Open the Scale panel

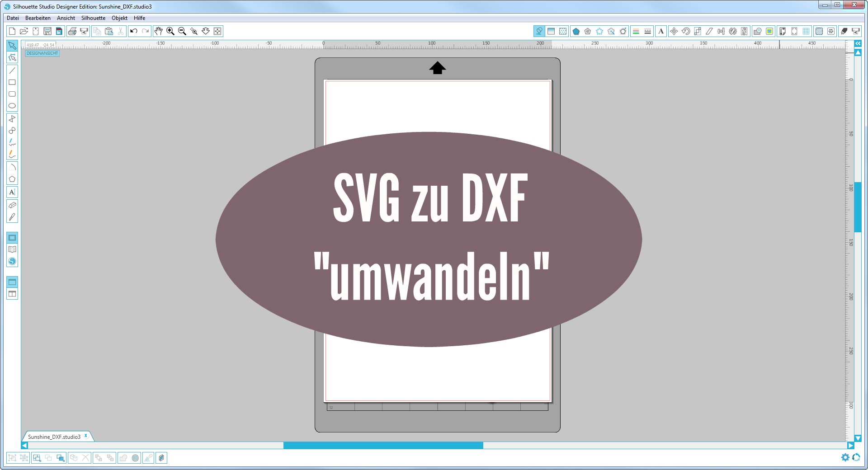point(697,31)
